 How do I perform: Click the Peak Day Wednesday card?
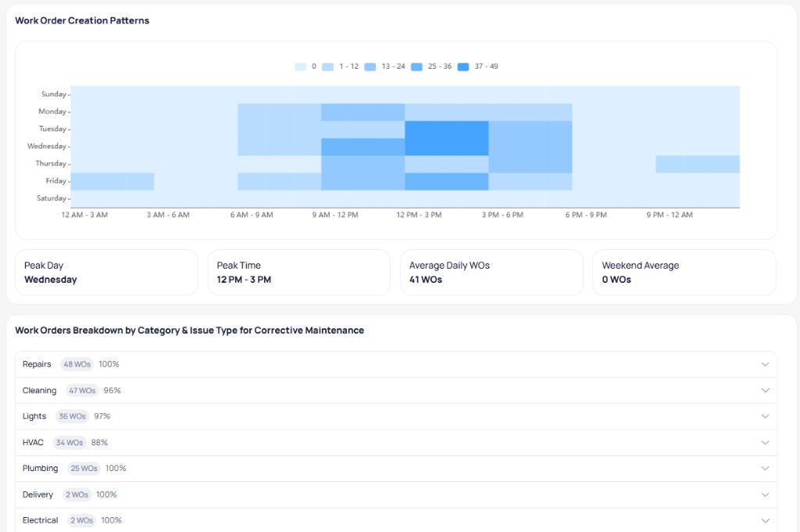click(x=106, y=273)
